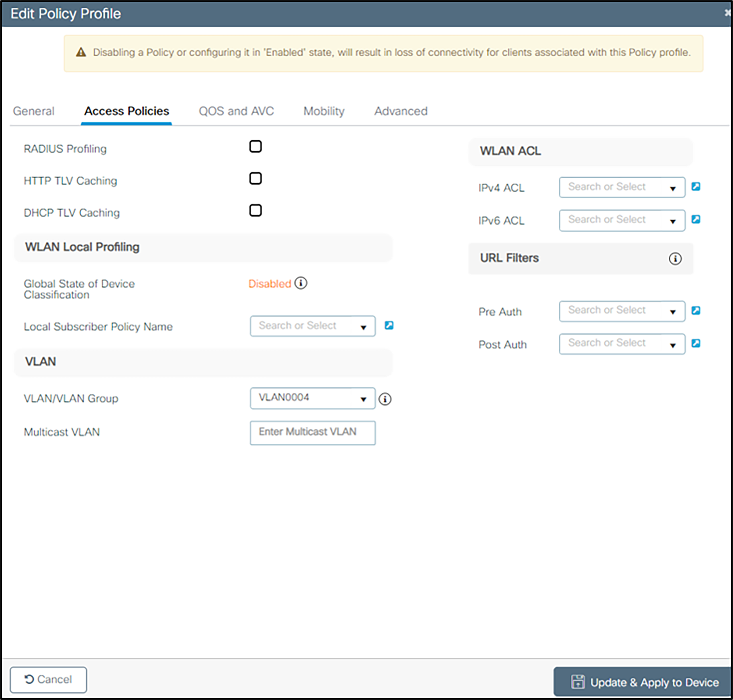Enable RADIUS Profiling

coord(256,147)
